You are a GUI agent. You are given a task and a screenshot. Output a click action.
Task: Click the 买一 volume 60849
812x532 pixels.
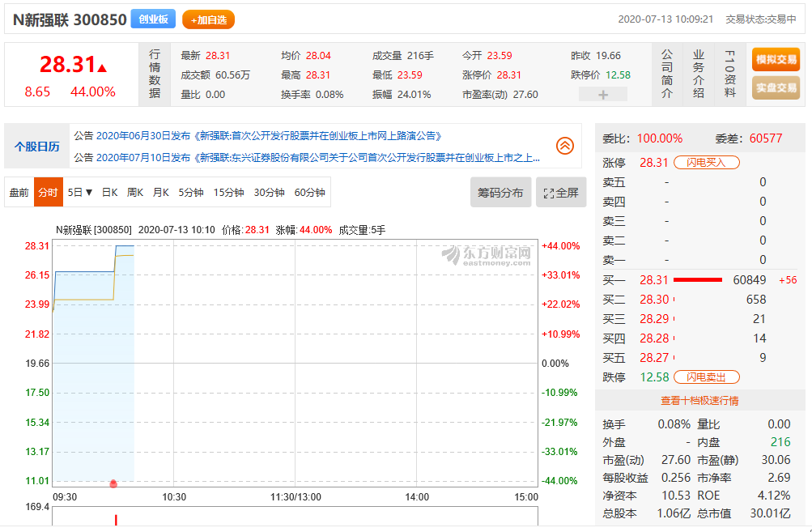pos(750,280)
